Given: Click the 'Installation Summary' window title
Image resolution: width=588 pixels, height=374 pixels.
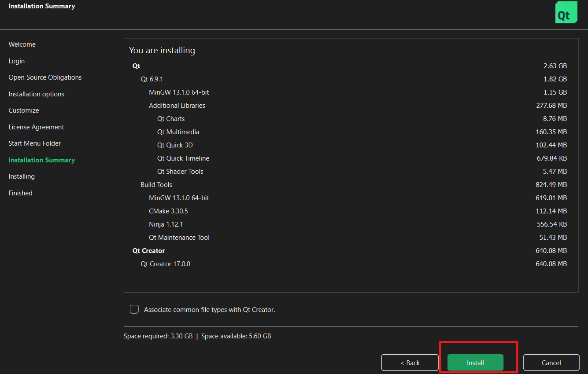Looking at the screenshot, I should tap(42, 6).
